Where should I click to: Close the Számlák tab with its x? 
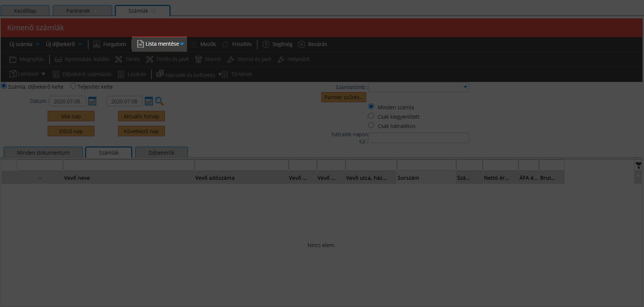click(x=154, y=11)
